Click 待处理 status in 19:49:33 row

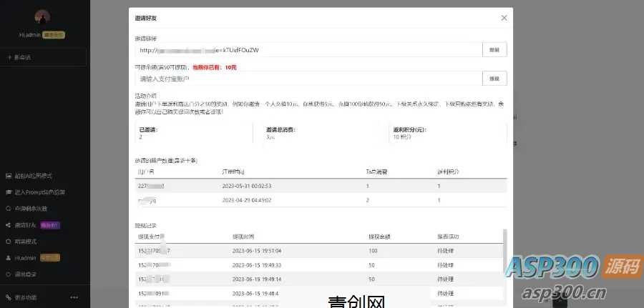[446, 265]
